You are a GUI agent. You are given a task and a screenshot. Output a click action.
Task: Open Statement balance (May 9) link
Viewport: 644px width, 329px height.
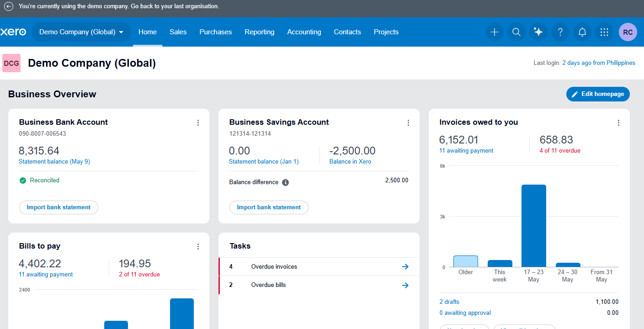click(54, 162)
